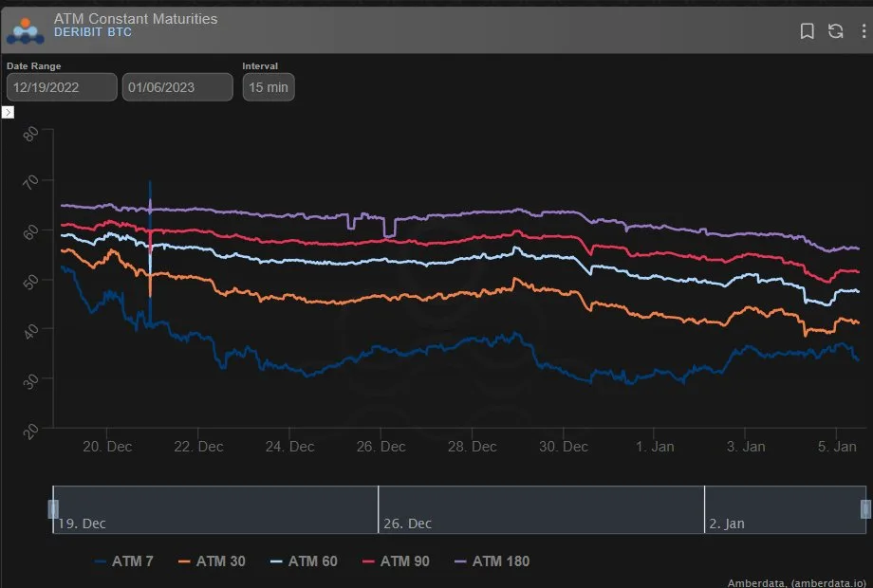Toggle the ATM 30 series in legend
Screen dimensions: 873x588
pyautogui.click(x=213, y=561)
